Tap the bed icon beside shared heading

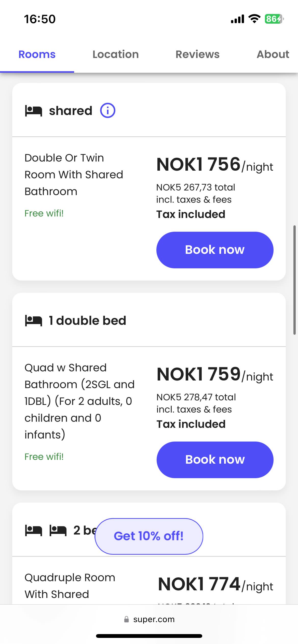tap(34, 111)
